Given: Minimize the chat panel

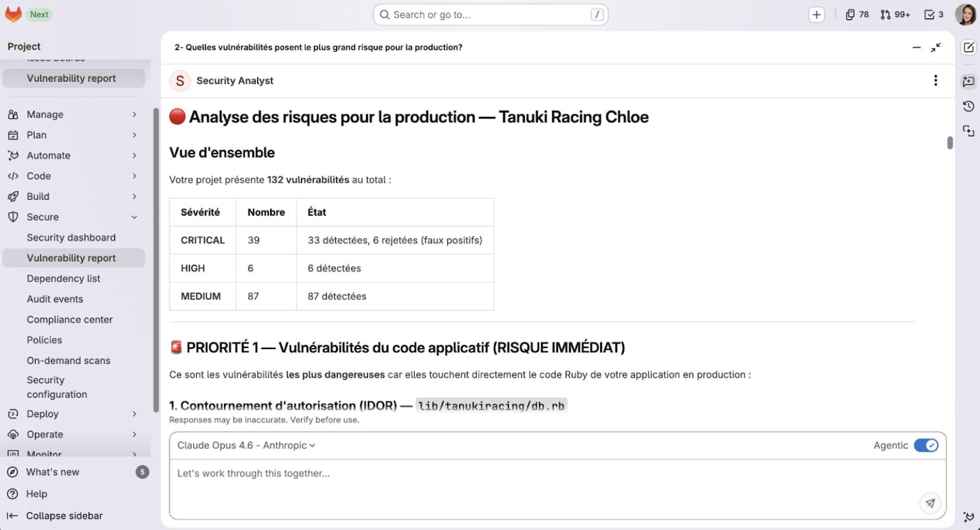Looking at the screenshot, I should (x=917, y=47).
